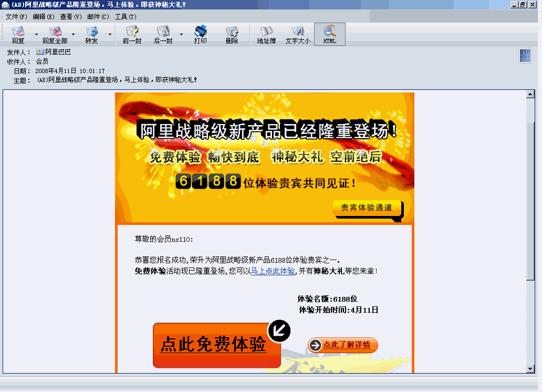Open the 查看(V) menu
The width and height of the screenshot is (542, 392).
[x=71, y=17]
